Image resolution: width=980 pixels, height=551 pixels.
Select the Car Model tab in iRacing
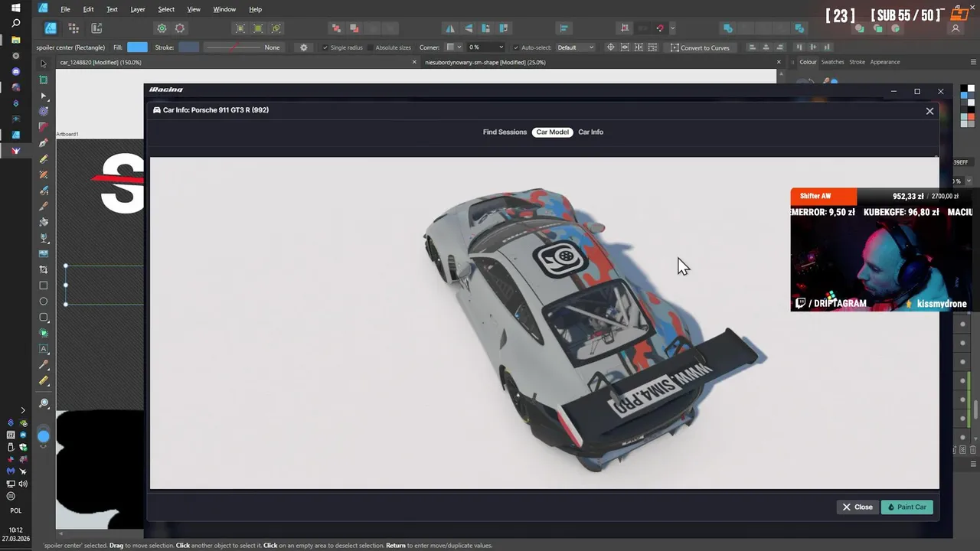pyautogui.click(x=552, y=132)
